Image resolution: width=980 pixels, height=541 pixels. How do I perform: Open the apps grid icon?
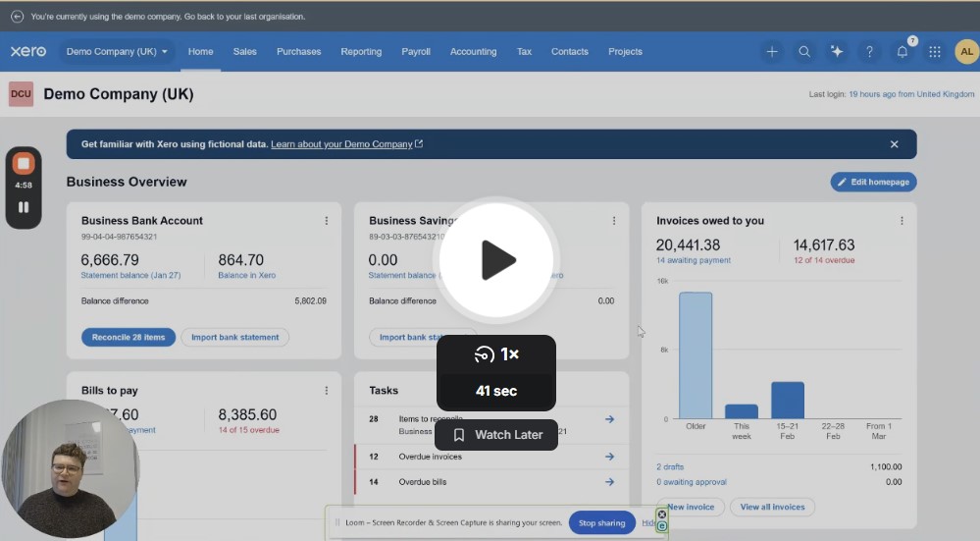(x=934, y=52)
